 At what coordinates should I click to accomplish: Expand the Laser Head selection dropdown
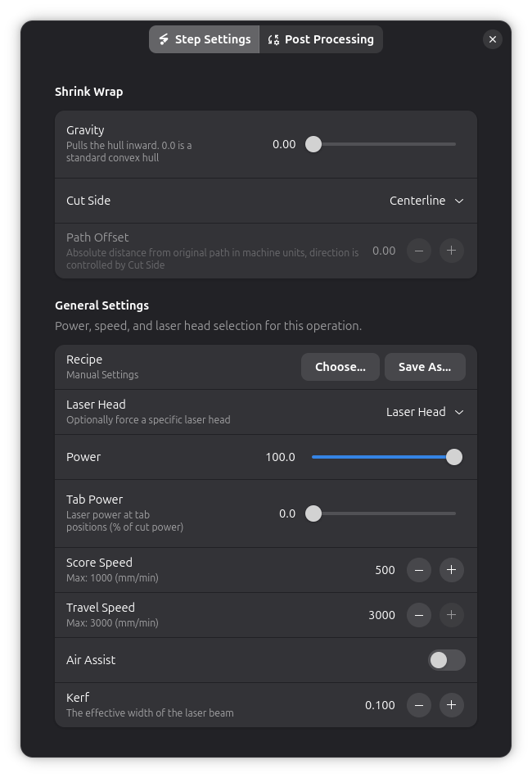click(x=425, y=412)
